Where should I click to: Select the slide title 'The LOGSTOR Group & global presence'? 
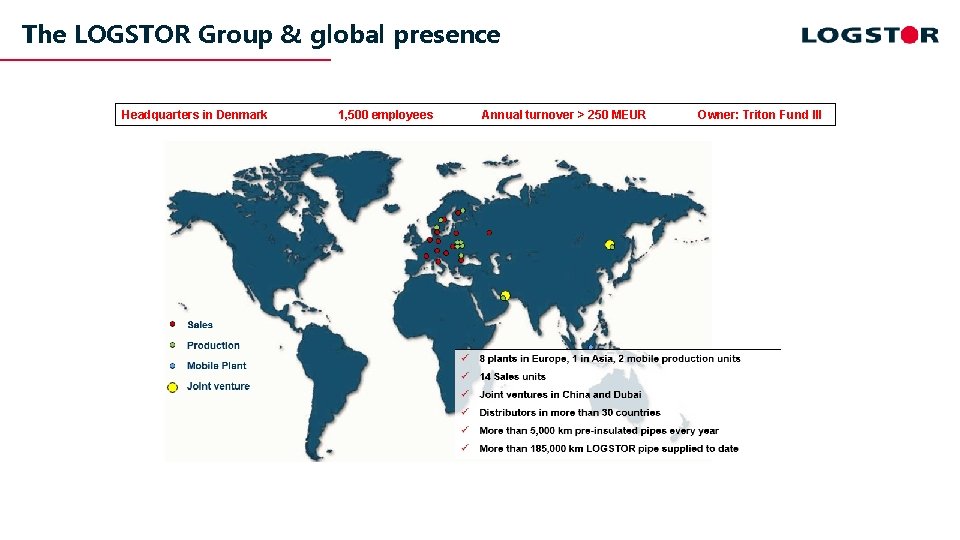point(261,35)
